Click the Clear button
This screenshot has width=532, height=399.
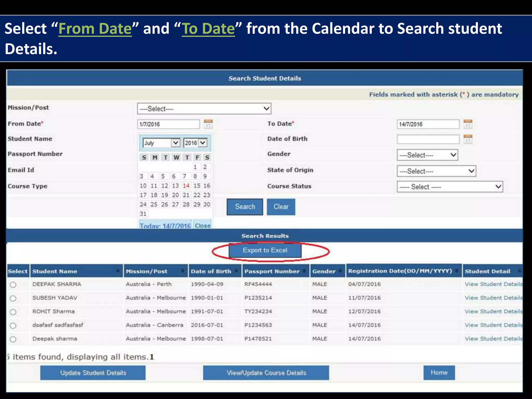click(x=281, y=207)
